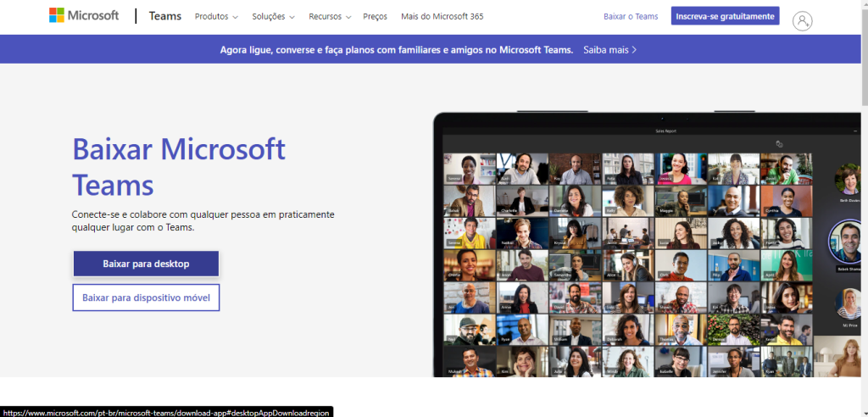Expand the Soluções dropdown menu
The width and height of the screenshot is (868, 417).
point(274,17)
